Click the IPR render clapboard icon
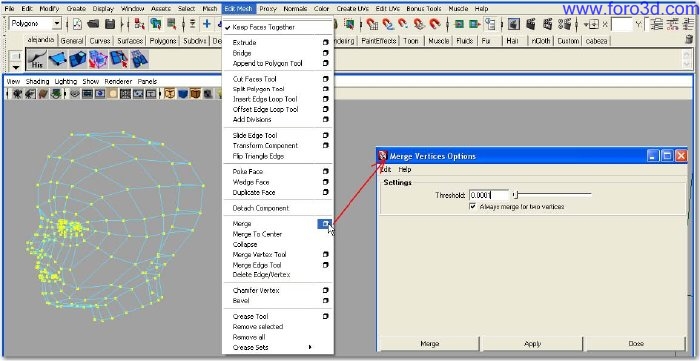Image resolution: width=700 pixels, height=361 pixels. pos(547,24)
